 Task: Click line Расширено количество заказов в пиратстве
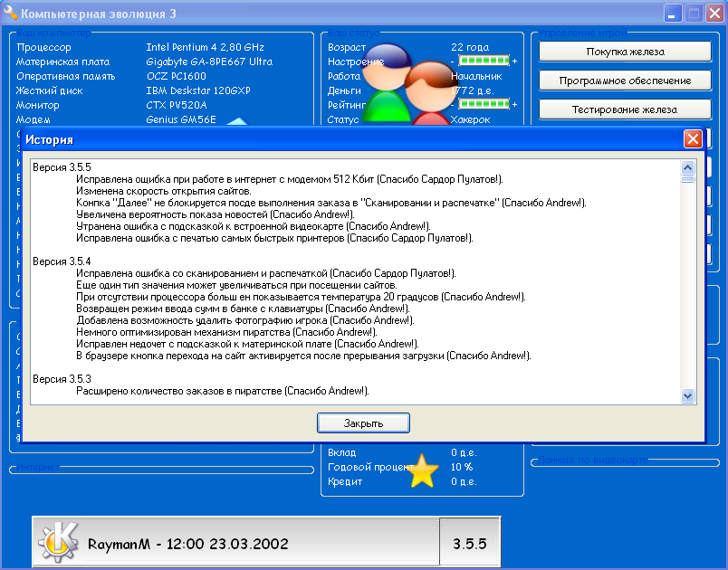(x=223, y=391)
